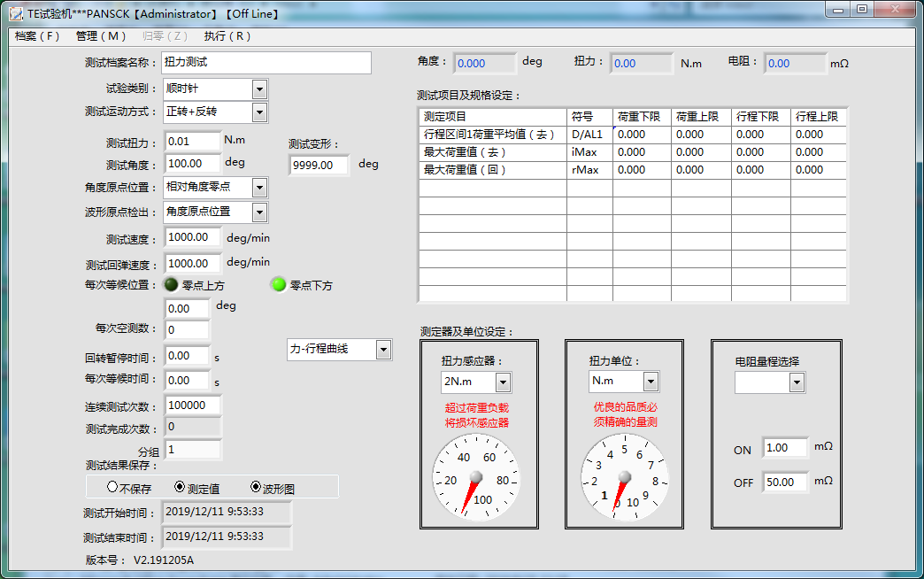Click the 测试扭力 input field
Viewport: 924px width, 579px height.
coord(193,142)
